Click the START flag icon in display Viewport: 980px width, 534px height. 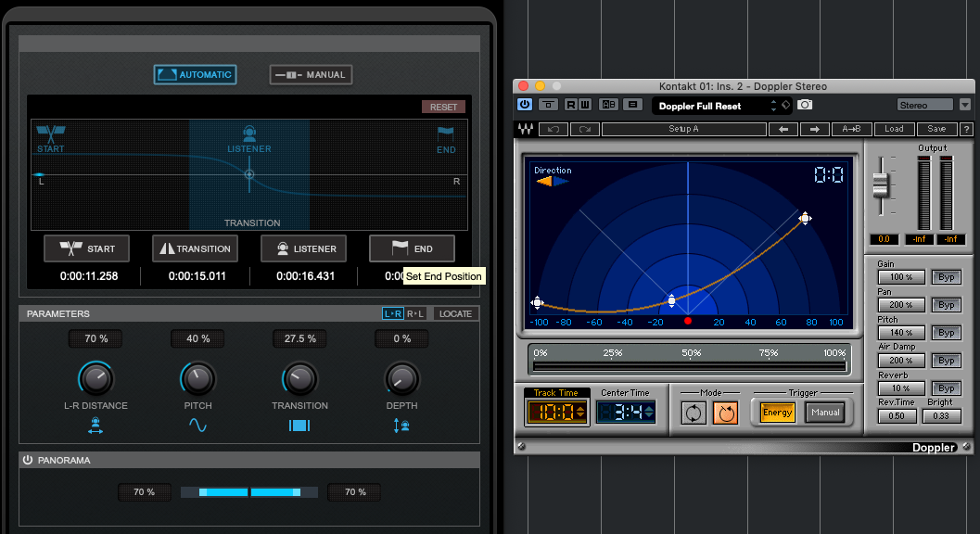pos(51,133)
